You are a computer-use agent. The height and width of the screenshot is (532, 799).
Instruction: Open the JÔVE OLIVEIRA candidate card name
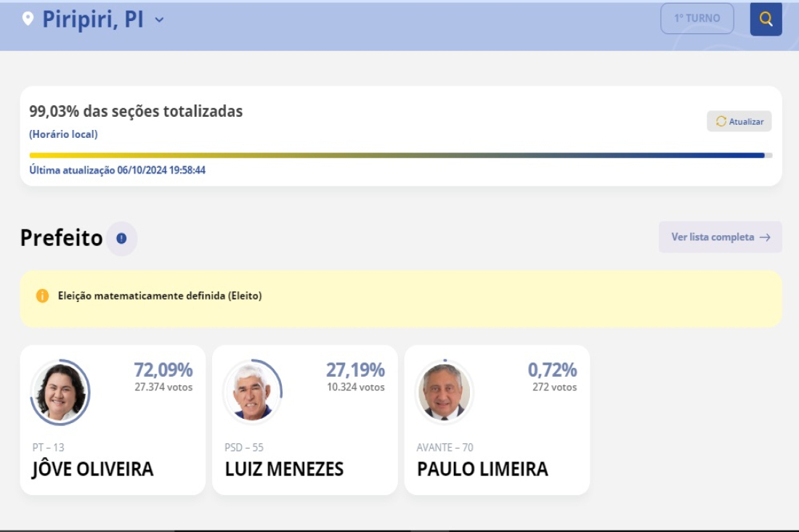[x=93, y=468]
